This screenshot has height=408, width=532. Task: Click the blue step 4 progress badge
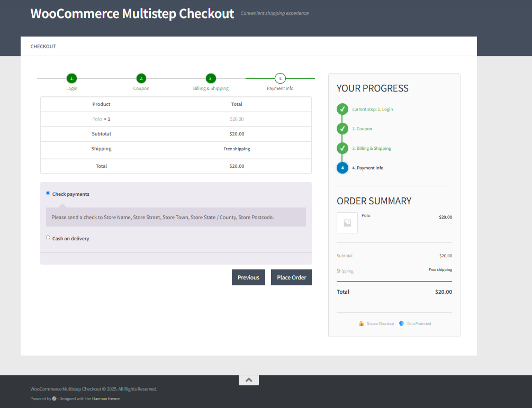tap(342, 168)
